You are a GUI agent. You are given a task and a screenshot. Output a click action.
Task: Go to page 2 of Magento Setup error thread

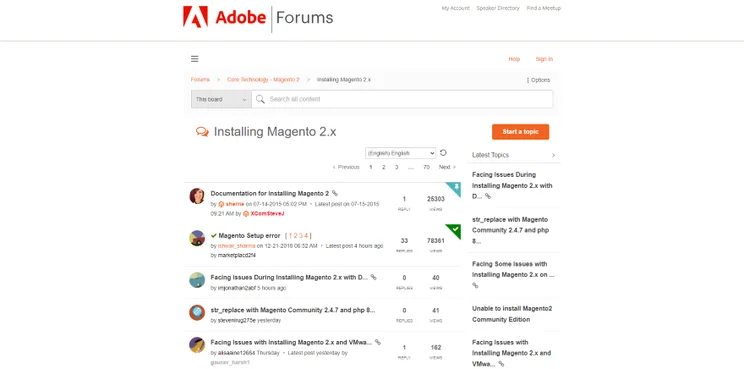pyautogui.click(x=295, y=236)
